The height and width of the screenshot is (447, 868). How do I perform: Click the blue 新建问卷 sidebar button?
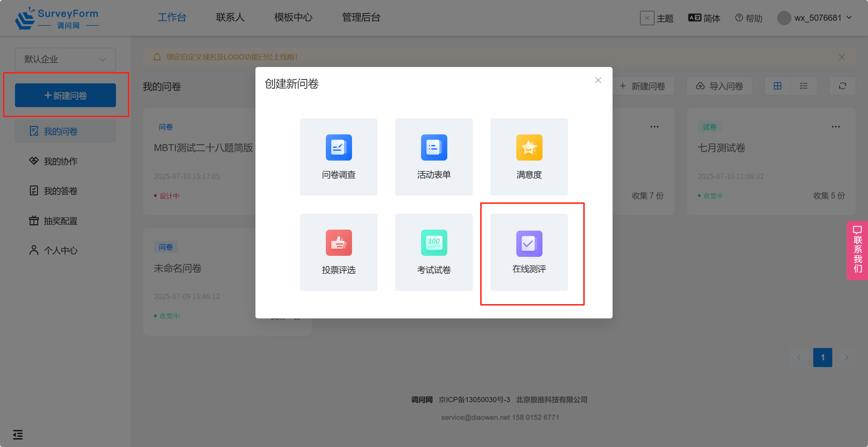[65, 96]
